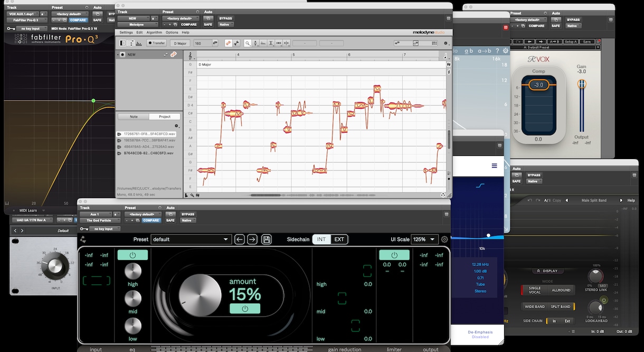Click the RVox right arrow redo button
This screenshot has width=644, height=352.
[x=541, y=41]
